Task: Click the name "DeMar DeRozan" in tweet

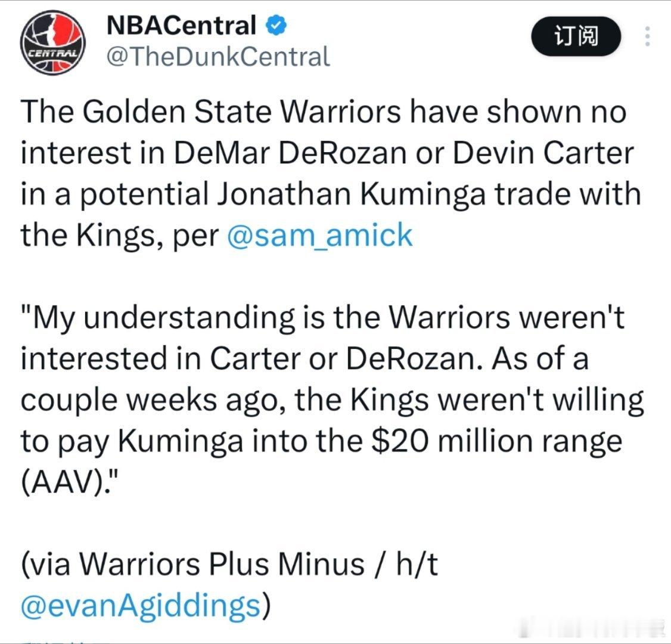Action: 290,153
